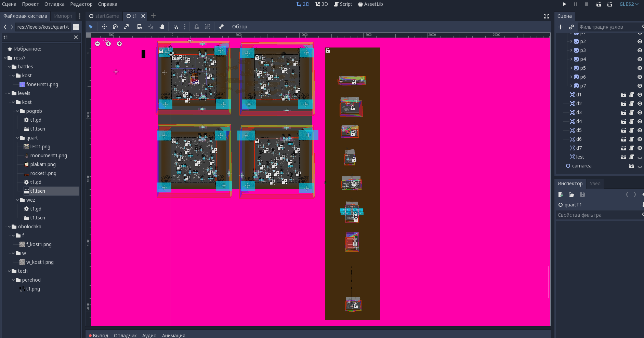The height and width of the screenshot is (338, 644).
Task: Toggle visibility of node lest
Action: pyautogui.click(x=640, y=157)
